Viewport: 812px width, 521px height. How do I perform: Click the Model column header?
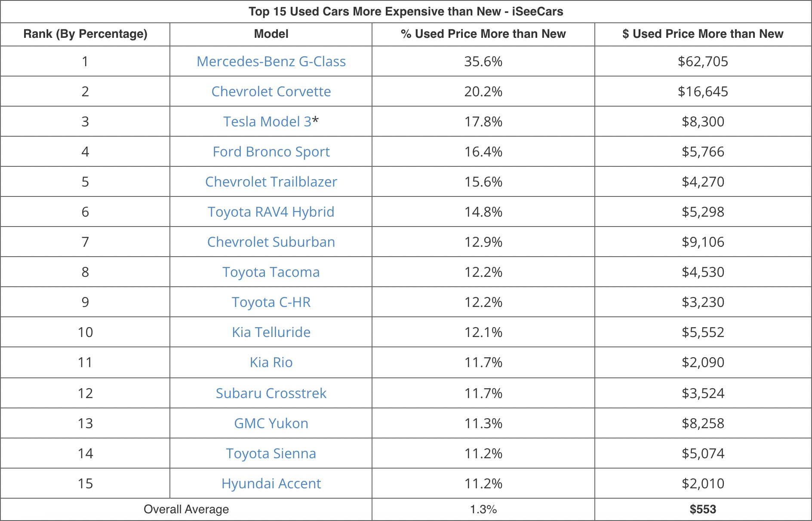coord(271,34)
